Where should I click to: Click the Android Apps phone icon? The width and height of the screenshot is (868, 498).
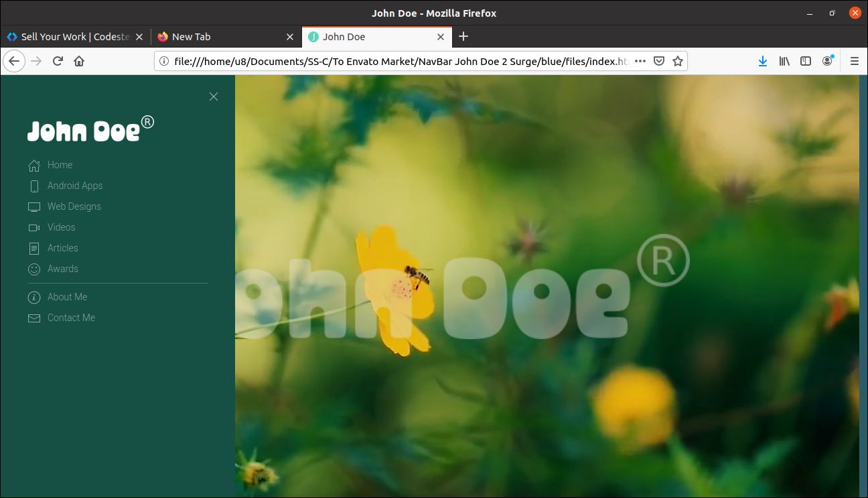34,186
